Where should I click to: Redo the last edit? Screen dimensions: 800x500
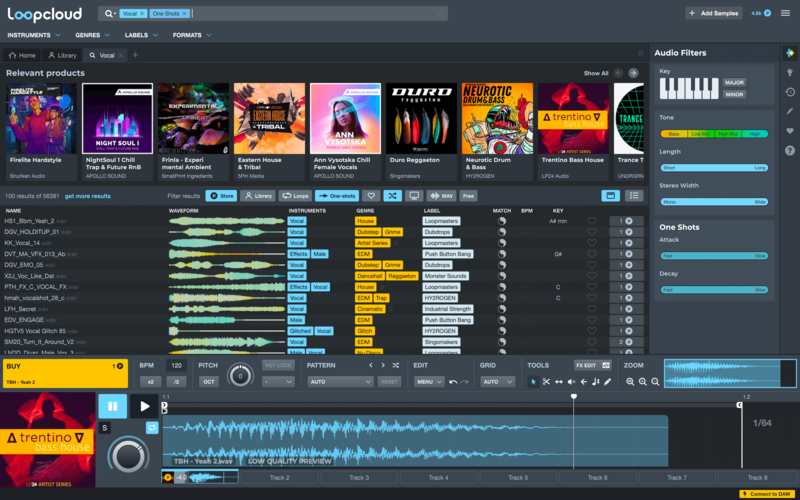[464, 382]
